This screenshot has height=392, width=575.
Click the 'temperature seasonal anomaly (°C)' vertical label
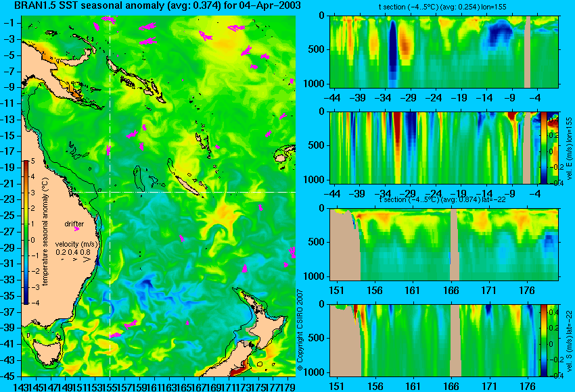pos(45,232)
